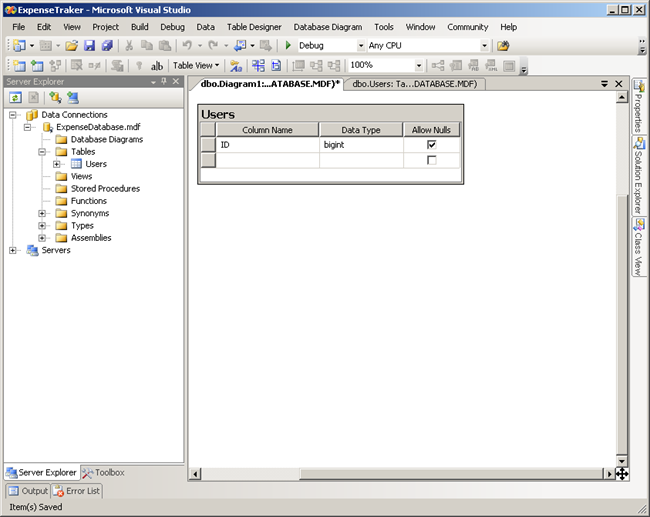The image size is (650, 517).
Task: Open the Error List panel
Action: pyautogui.click(x=79, y=491)
